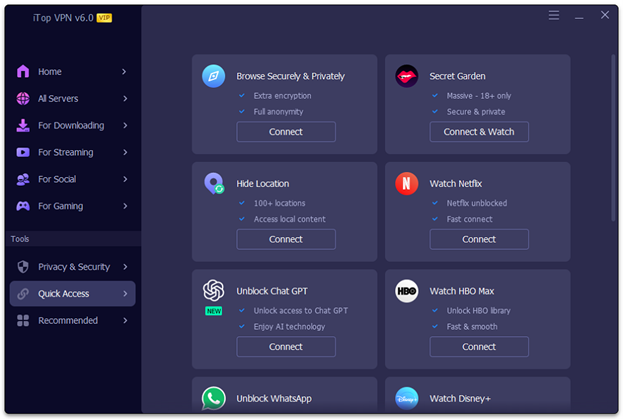Expand the Privacy & Security chevron

tap(125, 267)
